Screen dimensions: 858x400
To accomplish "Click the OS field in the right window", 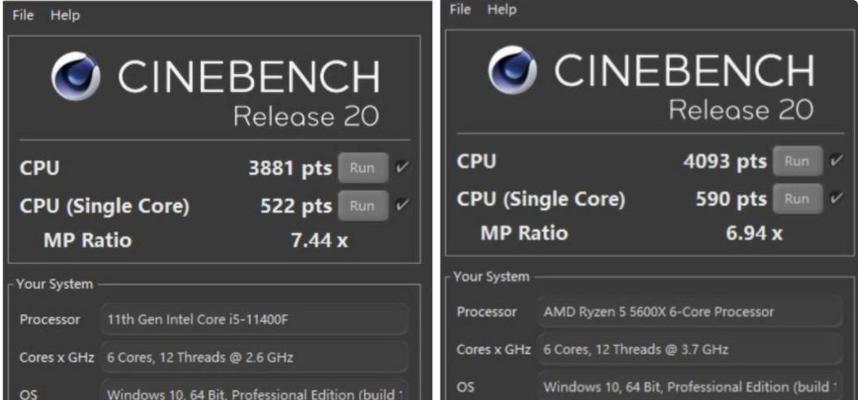I will (690, 386).
